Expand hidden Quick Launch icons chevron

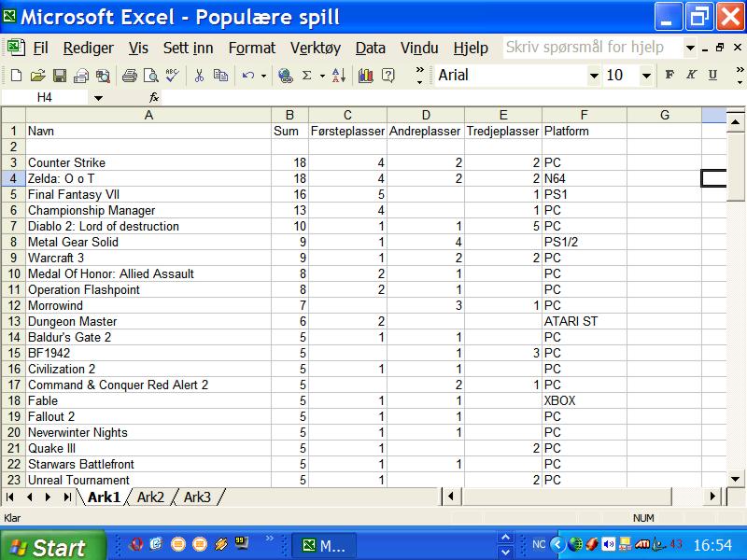270,539
